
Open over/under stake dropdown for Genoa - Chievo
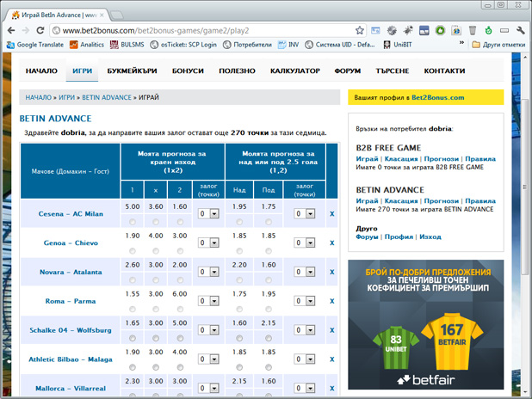pos(305,243)
